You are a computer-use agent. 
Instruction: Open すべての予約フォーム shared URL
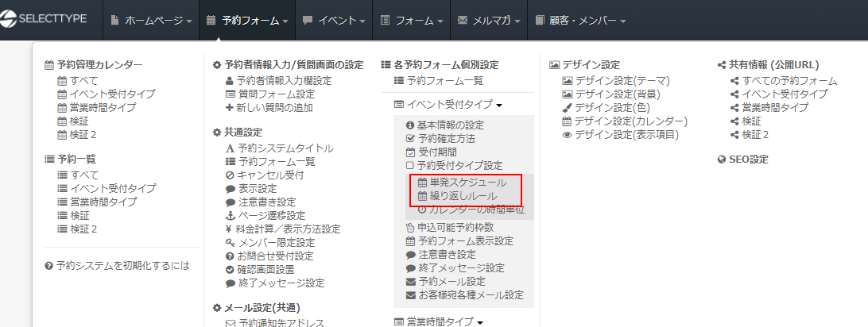pyautogui.click(x=784, y=81)
